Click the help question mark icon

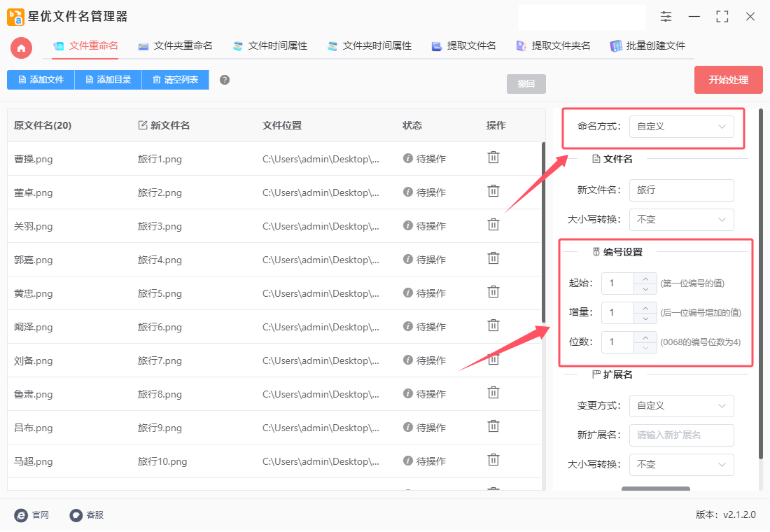click(x=225, y=80)
